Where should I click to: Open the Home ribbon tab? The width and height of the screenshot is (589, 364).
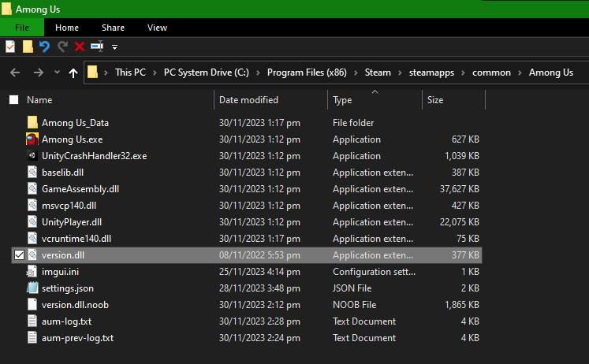point(67,28)
